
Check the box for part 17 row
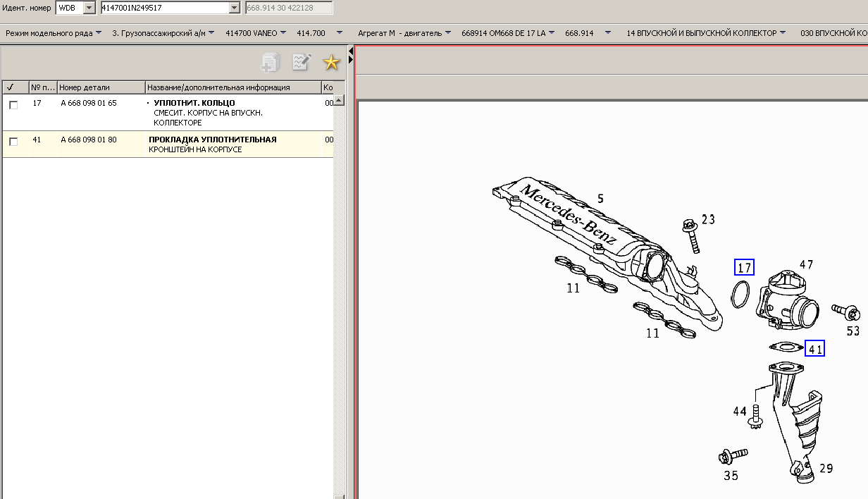tap(13, 105)
